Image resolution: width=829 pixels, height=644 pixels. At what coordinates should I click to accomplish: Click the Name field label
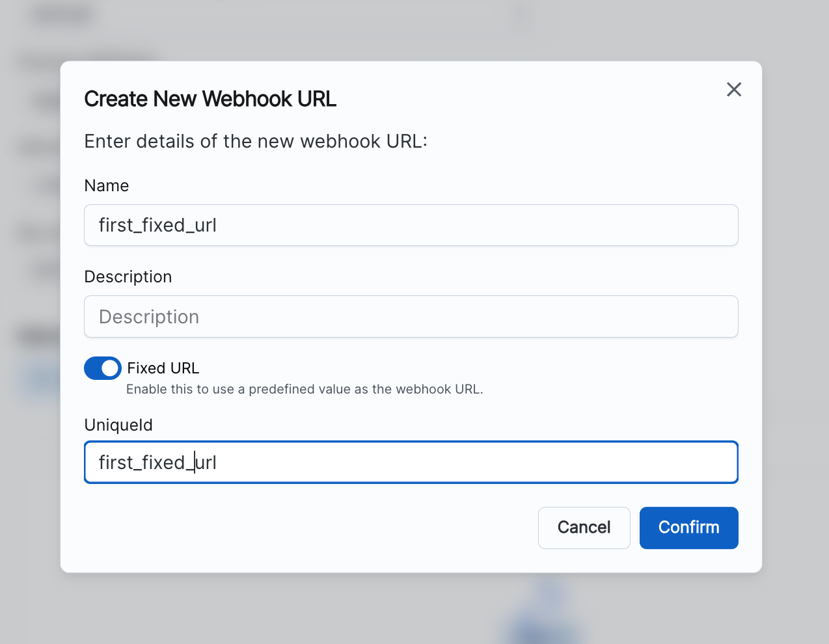(x=107, y=186)
